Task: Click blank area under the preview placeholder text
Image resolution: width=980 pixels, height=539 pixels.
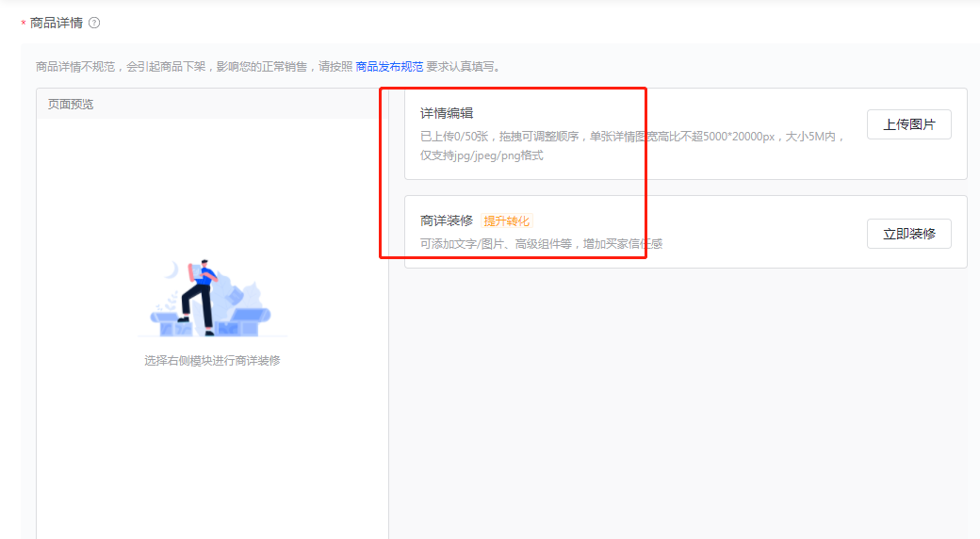Action: click(212, 443)
